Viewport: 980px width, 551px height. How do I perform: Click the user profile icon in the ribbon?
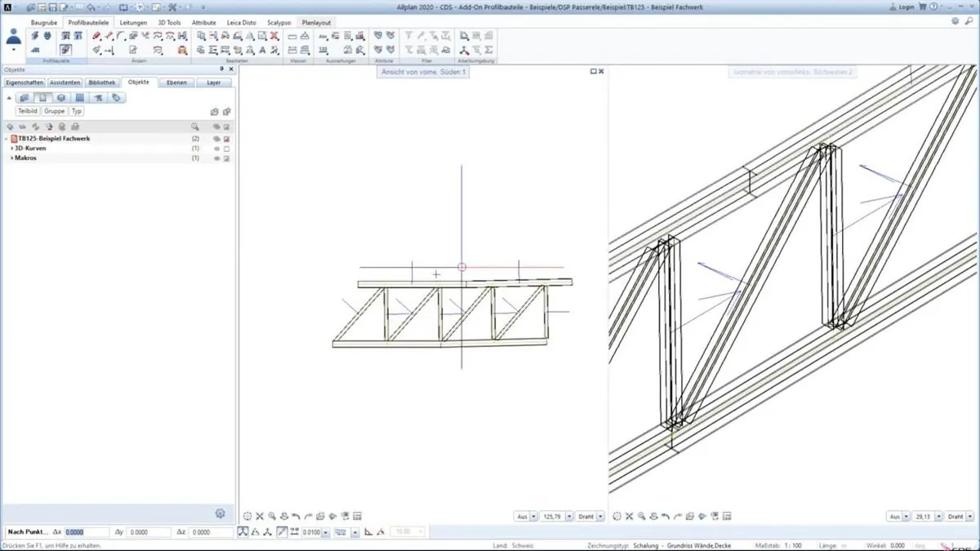tap(13, 37)
